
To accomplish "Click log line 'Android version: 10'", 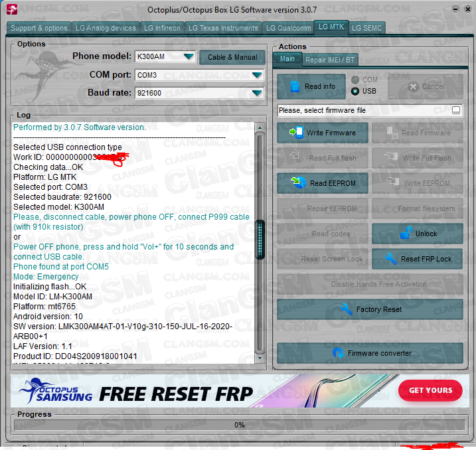I will point(48,316).
